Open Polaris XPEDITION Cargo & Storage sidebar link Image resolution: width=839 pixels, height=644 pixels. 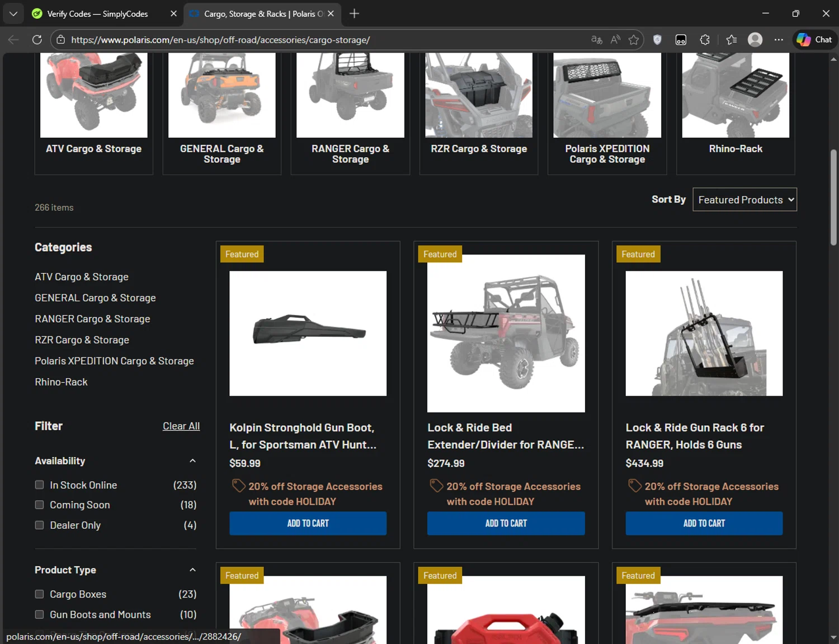tap(114, 361)
